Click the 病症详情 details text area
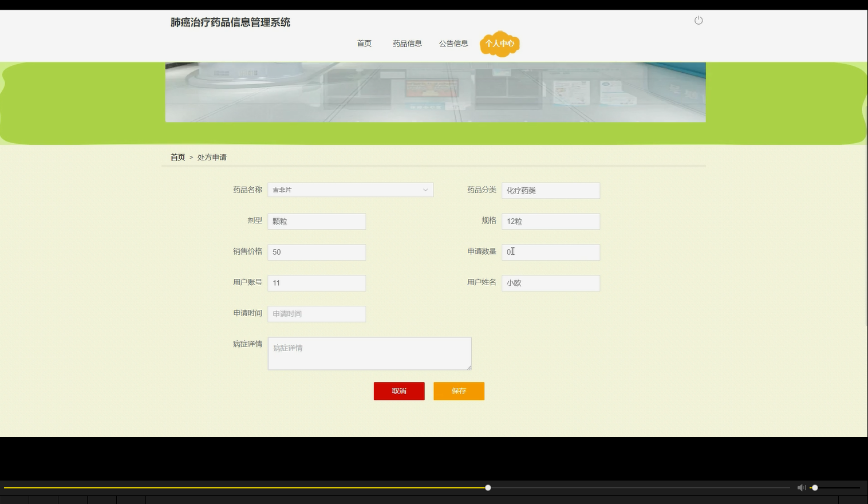The height and width of the screenshot is (504, 868). click(x=369, y=353)
